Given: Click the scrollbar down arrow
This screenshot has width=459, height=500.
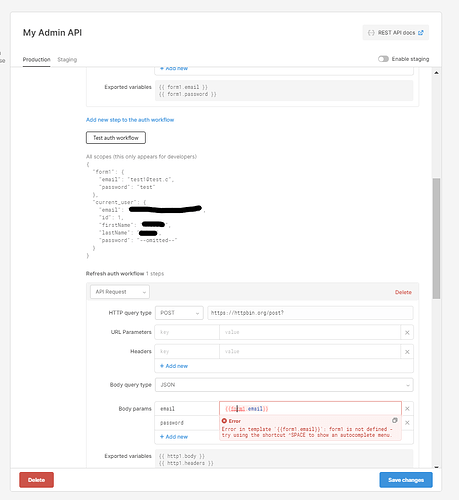Looking at the screenshot, I should 436,467.
